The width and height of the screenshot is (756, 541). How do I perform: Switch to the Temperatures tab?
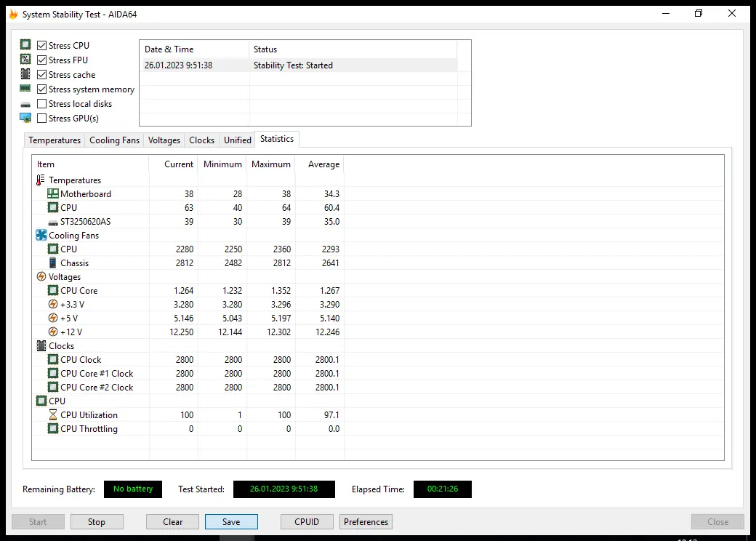(x=55, y=140)
